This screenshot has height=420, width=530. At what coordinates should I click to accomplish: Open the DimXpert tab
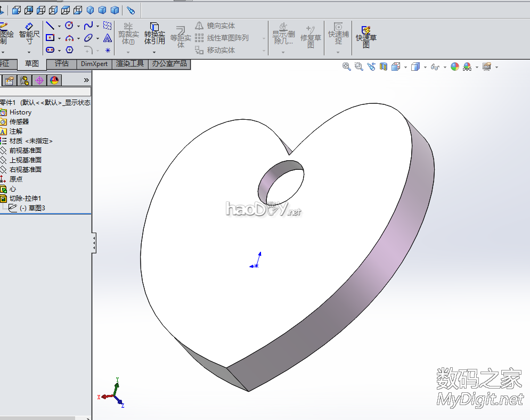tap(94, 64)
